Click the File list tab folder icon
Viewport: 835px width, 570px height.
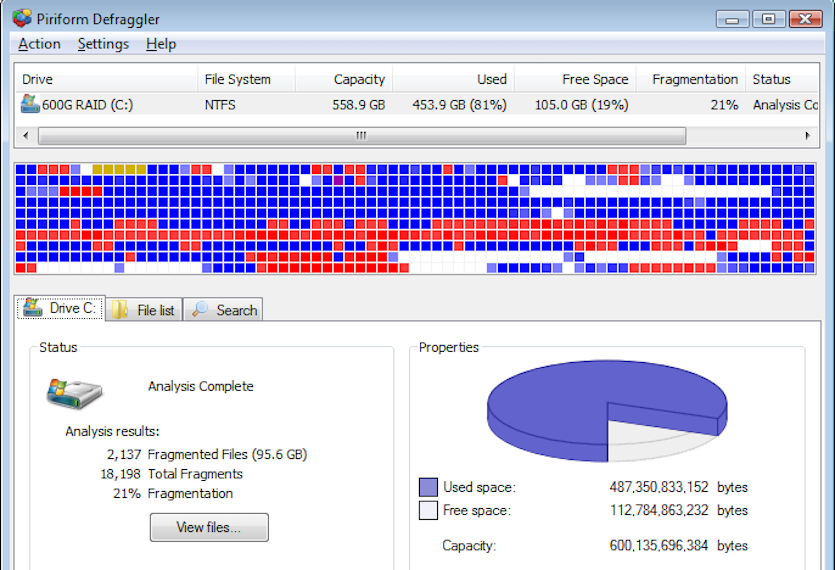click(120, 310)
